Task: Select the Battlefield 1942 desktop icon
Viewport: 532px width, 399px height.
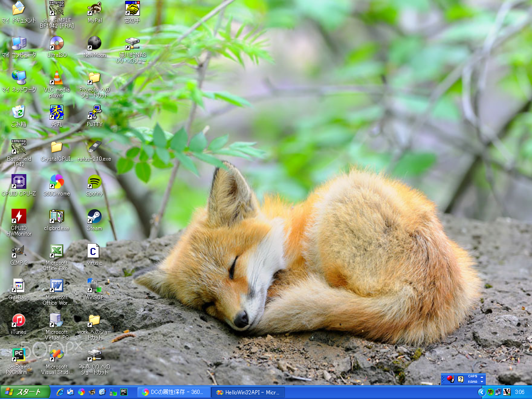Action: tap(18, 153)
